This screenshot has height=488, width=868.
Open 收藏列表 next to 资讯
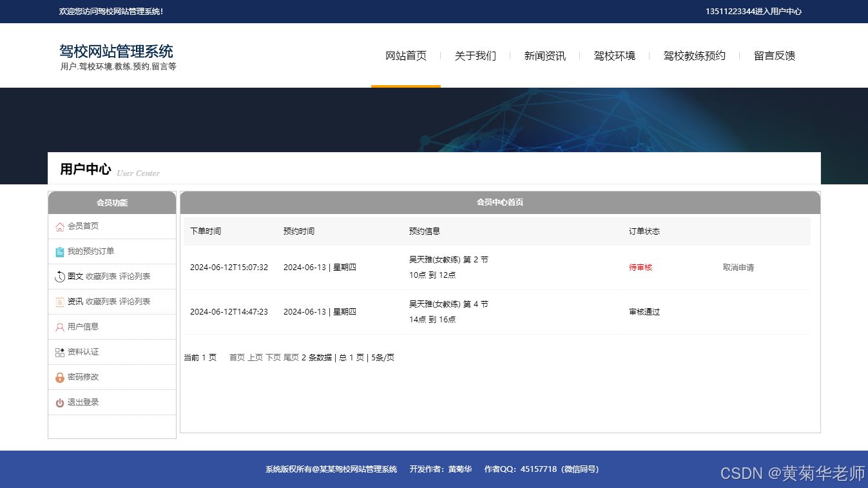pos(101,302)
